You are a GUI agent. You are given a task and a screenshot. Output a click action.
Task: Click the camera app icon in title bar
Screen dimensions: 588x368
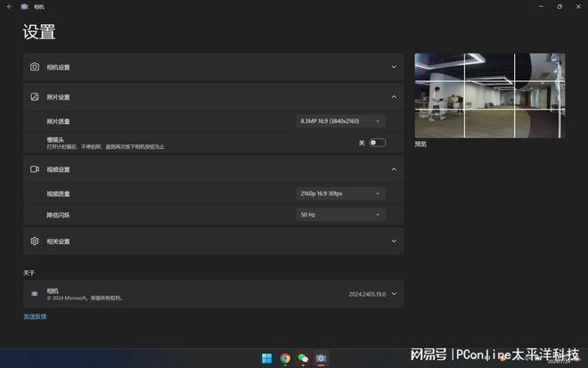[24, 6]
